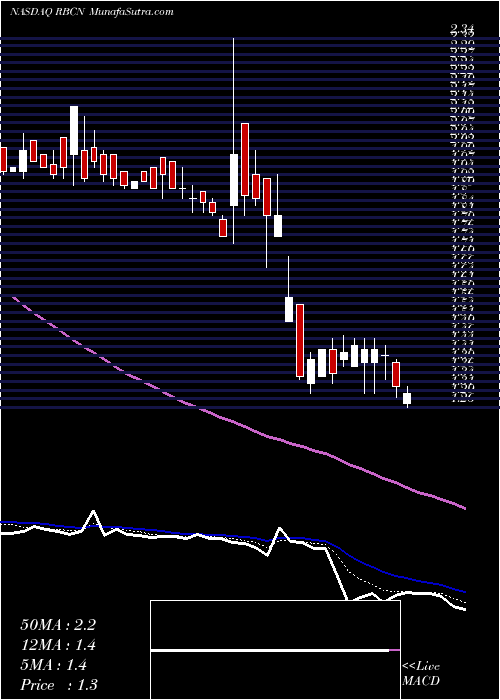
Task: Click the NASDAQ RBCN MunafaSutra.com title text
Action: point(92,12)
